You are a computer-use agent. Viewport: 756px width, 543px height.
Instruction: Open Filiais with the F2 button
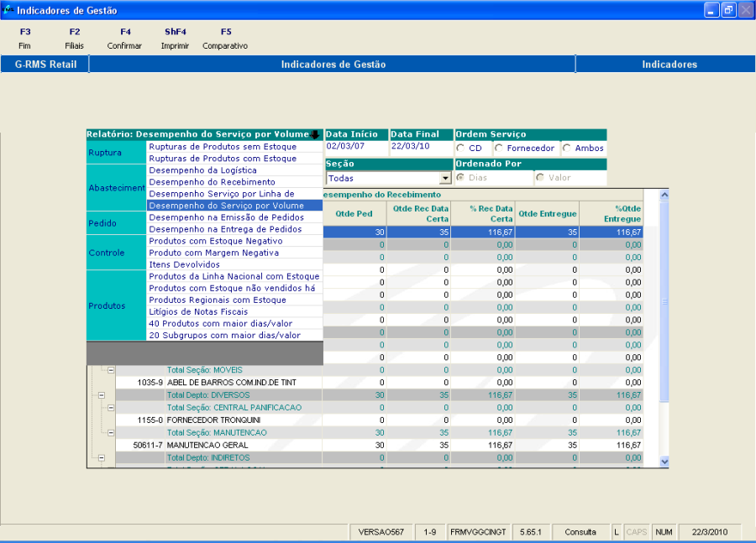(x=74, y=39)
